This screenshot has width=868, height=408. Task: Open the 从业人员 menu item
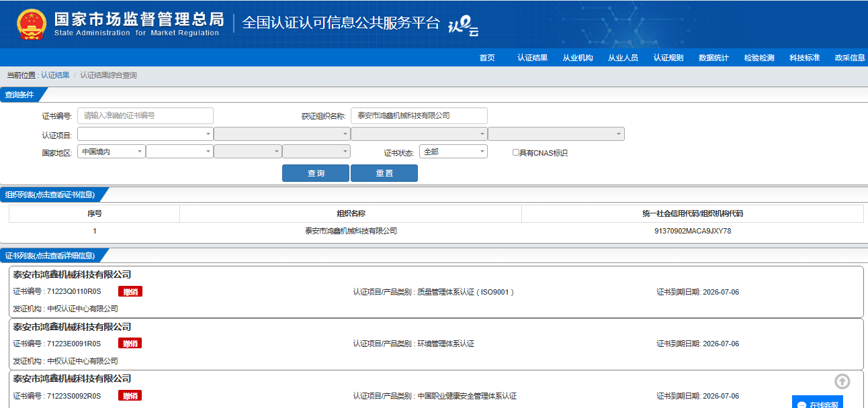pos(623,58)
